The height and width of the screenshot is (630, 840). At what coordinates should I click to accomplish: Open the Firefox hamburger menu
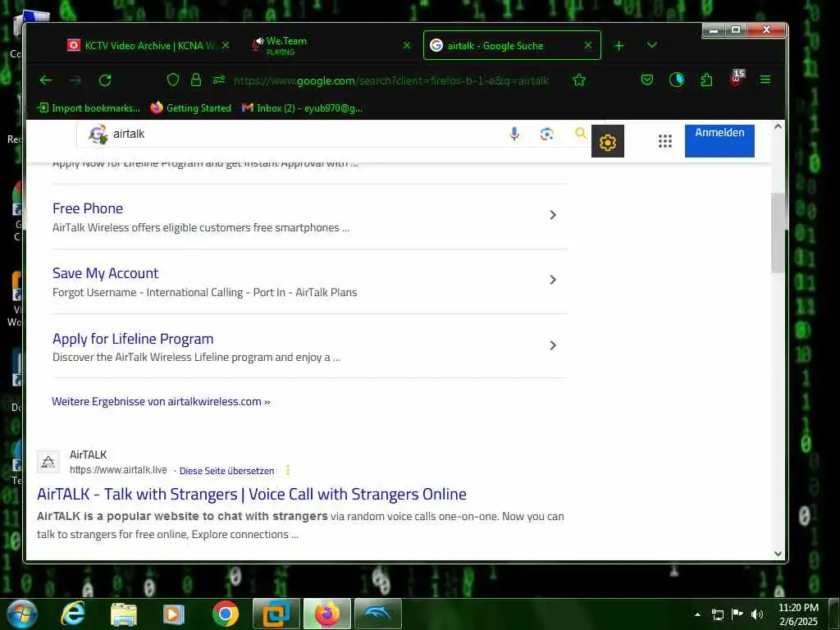[765, 80]
